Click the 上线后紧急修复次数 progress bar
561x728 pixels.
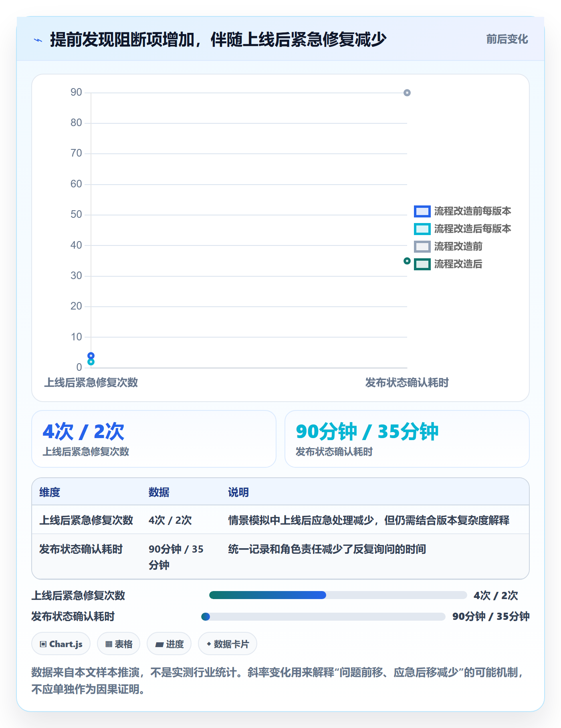pyautogui.click(x=338, y=595)
